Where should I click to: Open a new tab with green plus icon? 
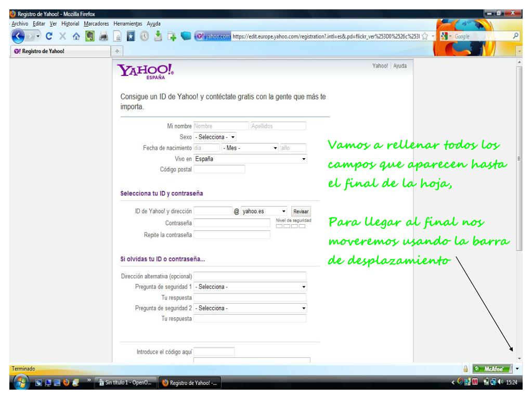[x=172, y=36]
